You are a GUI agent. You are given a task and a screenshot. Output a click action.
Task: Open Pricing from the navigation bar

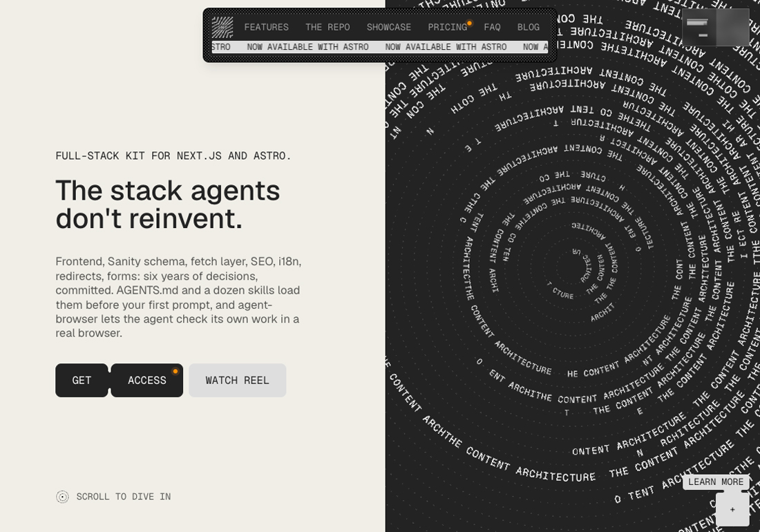tap(448, 28)
